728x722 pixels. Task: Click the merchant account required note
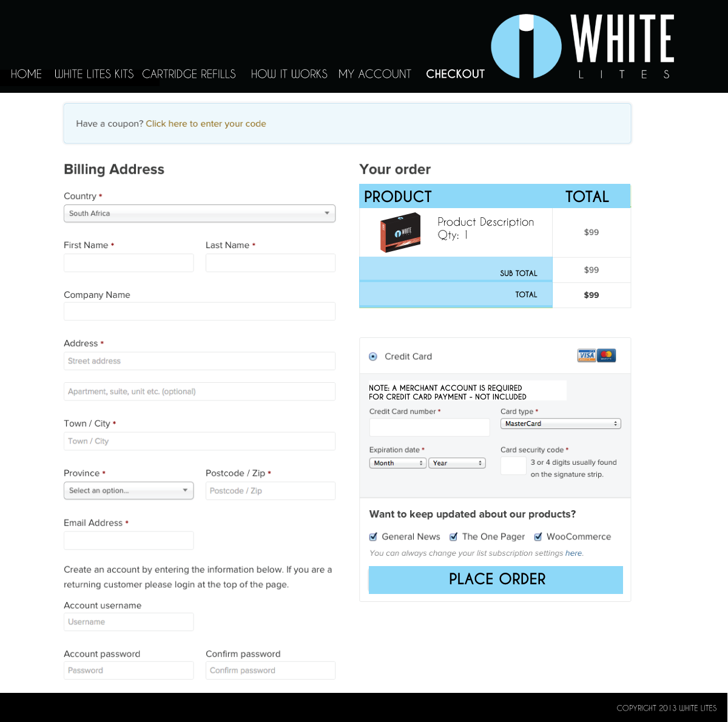(x=448, y=393)
